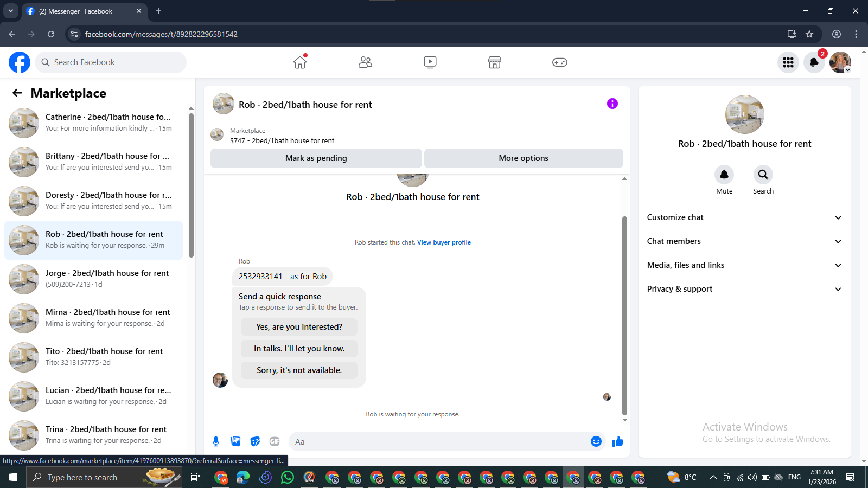Open conversation information purple icon
Viewport: 868px width, 488px height.
612,104
